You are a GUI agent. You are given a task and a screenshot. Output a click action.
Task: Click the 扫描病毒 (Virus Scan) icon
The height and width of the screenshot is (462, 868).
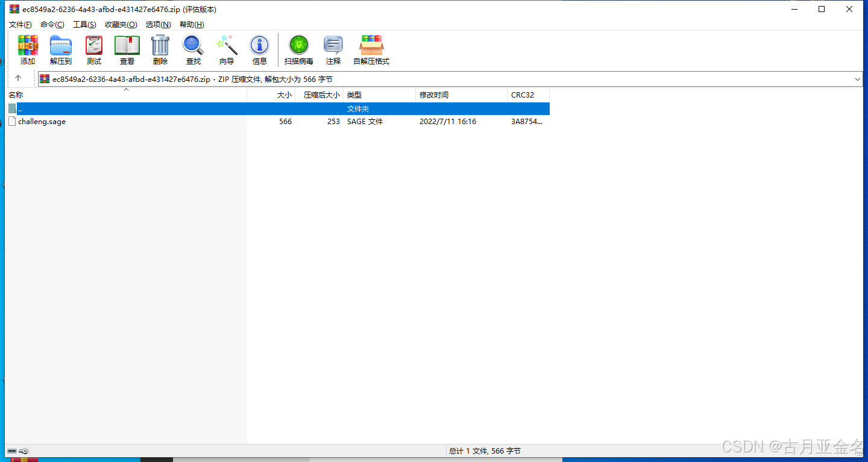click(298, 49)
